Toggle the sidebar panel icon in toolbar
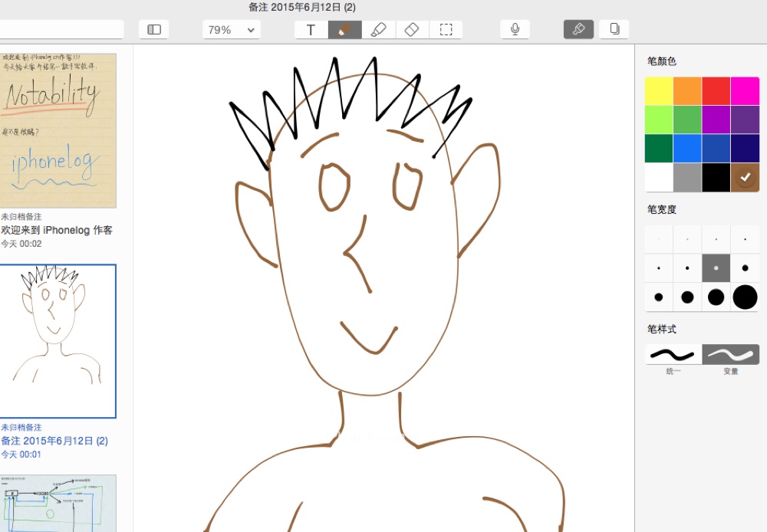This screenshot has width=767, height=532. [154, 30]
